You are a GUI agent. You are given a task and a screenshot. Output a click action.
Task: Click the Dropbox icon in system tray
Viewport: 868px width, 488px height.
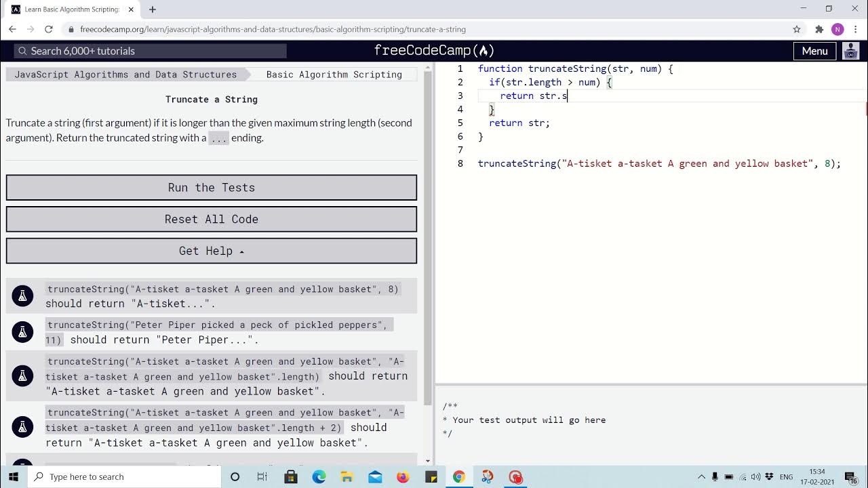click(x=770, y=476)
